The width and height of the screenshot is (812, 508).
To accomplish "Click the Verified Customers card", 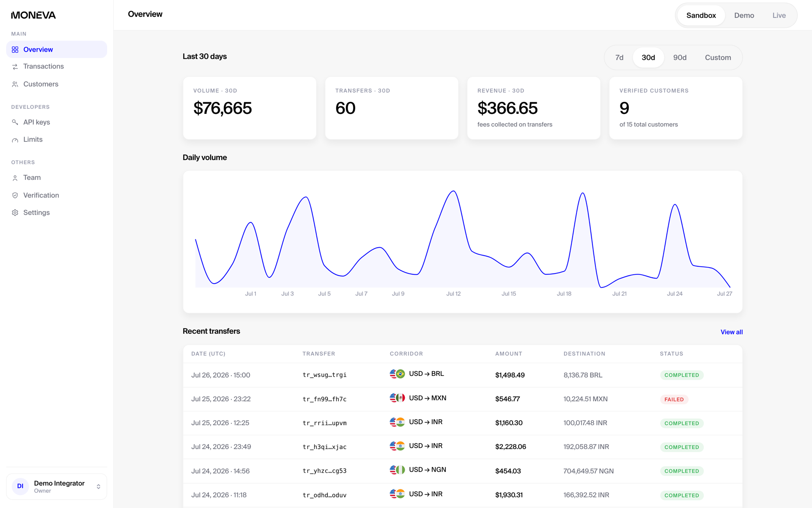I will click(x=676, y=108).
